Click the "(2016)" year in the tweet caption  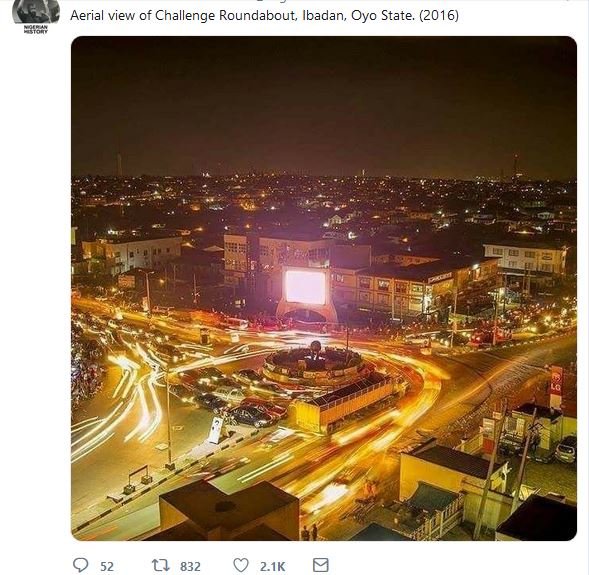(439, 15)
